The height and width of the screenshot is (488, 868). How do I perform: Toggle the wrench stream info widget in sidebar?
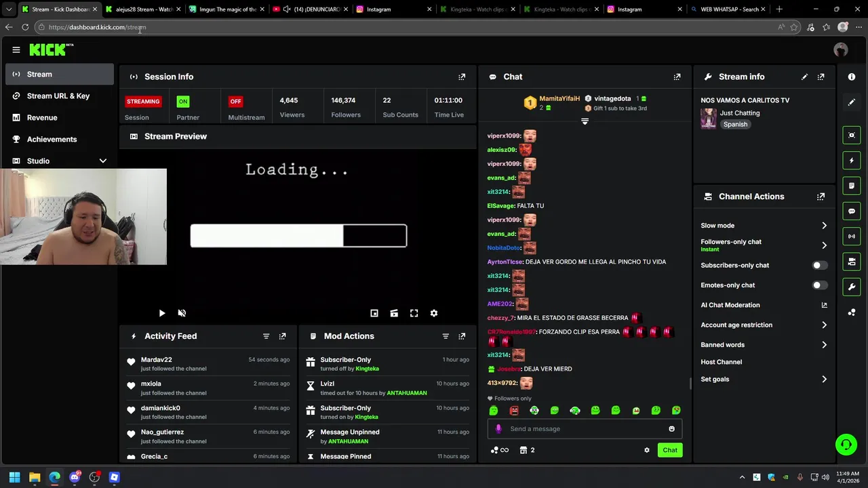click(x=852, y=287)
